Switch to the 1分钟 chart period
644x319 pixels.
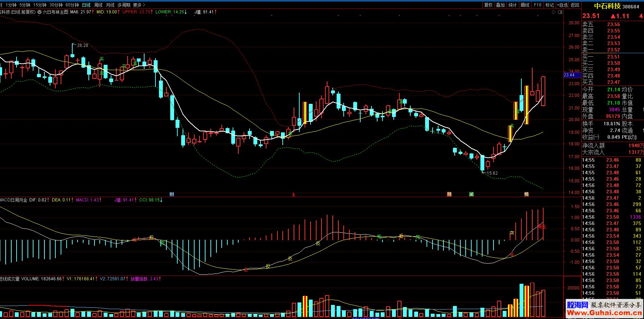pyautogui.click(x=11, y=5)
